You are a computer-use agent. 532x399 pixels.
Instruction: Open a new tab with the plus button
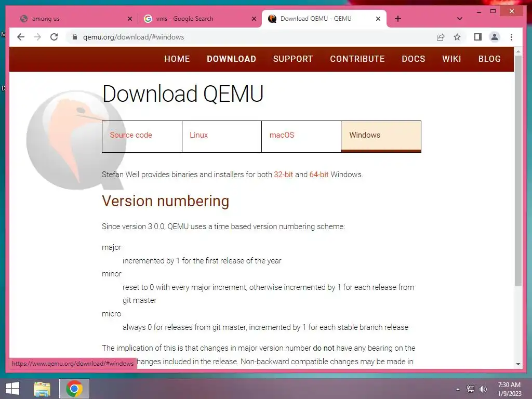coord(398,19)
